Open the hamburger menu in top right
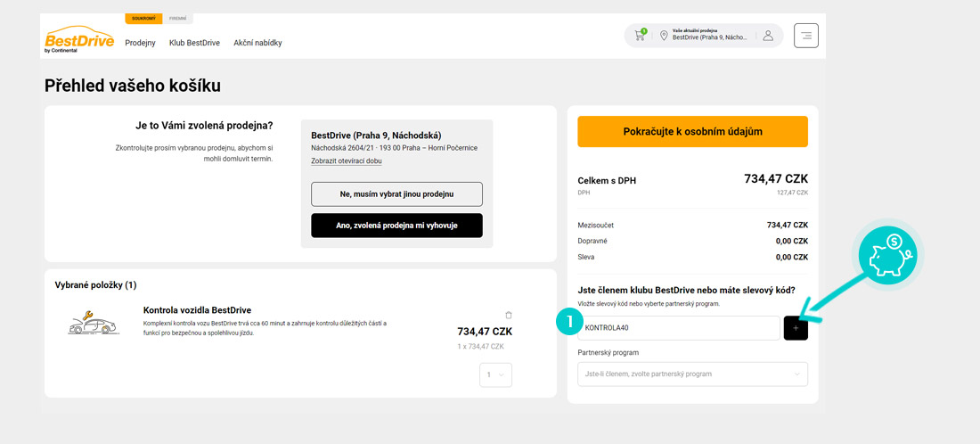 click(x=805, y=36)
